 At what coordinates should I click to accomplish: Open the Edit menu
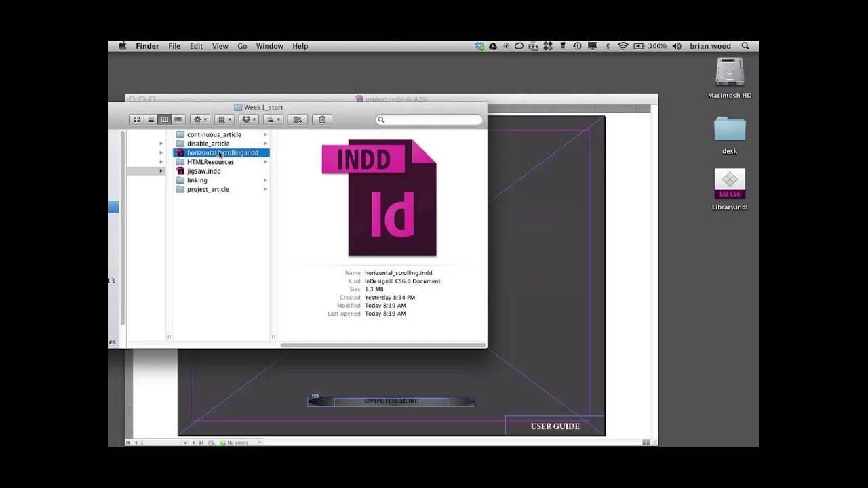pos(196,46)
